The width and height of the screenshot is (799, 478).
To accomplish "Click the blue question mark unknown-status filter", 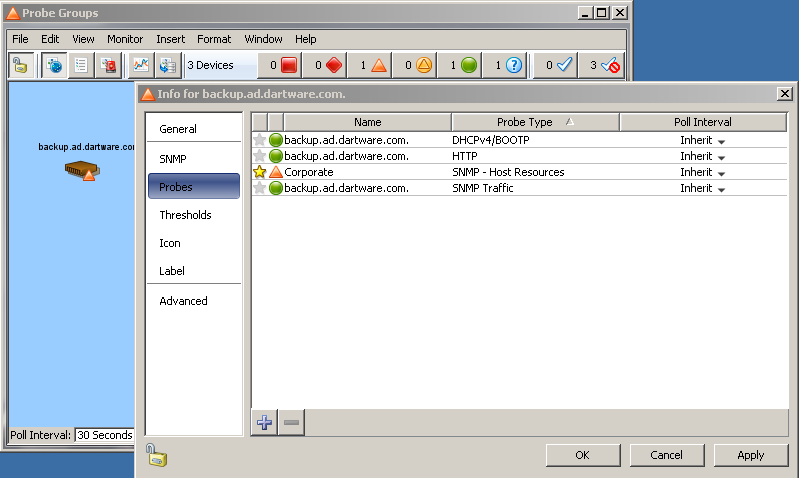I will click(514, 65).
